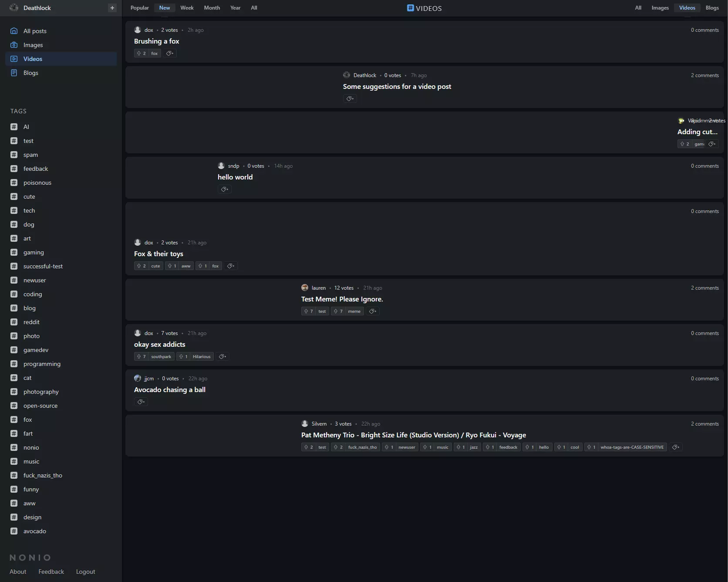This screenshot has width=728, height=582.
Task: Click the hashtag icon next to the AI tag
Action: click(x=14, y=127)
